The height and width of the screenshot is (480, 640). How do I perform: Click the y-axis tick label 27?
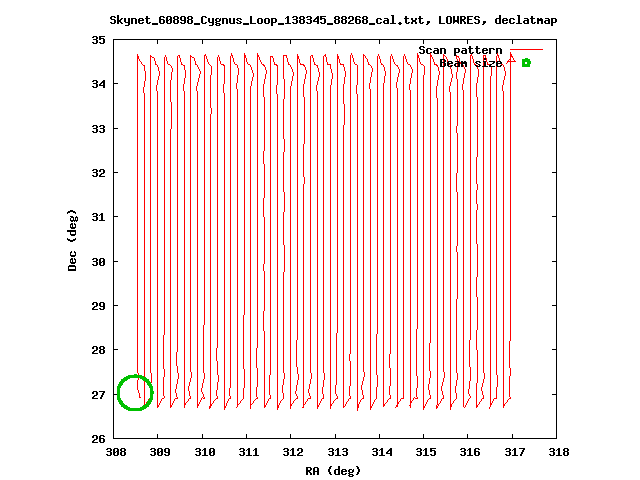[x=98, y=395]
